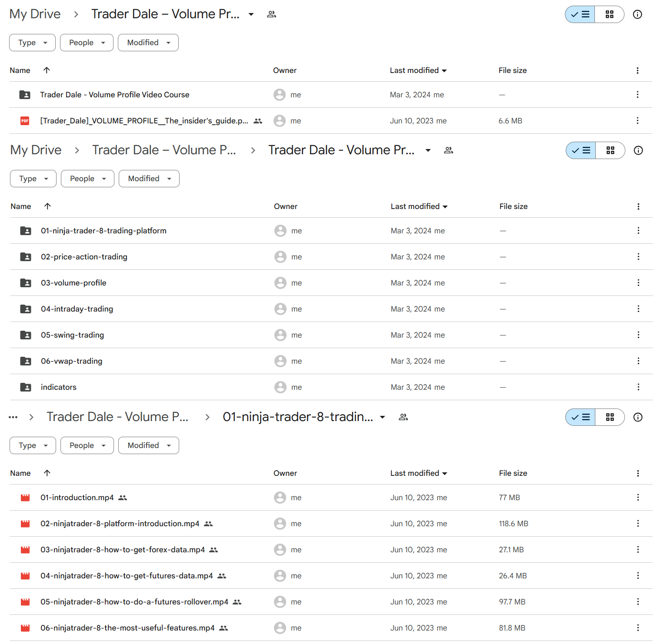Open the People filter dropdown in bottom panel
661x644 pixels.
[87, 445]
